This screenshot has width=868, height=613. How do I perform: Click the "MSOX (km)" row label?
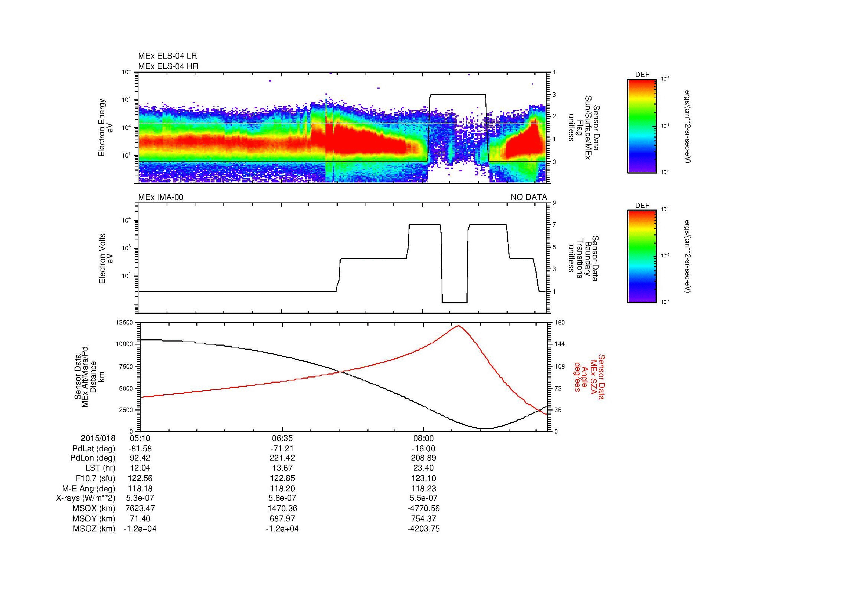tap(94, 508)
